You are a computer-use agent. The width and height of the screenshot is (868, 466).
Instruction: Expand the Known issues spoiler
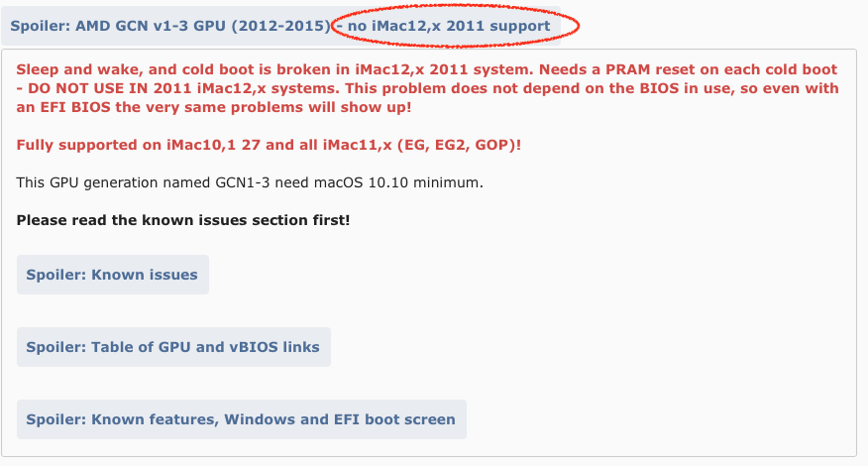112,275
